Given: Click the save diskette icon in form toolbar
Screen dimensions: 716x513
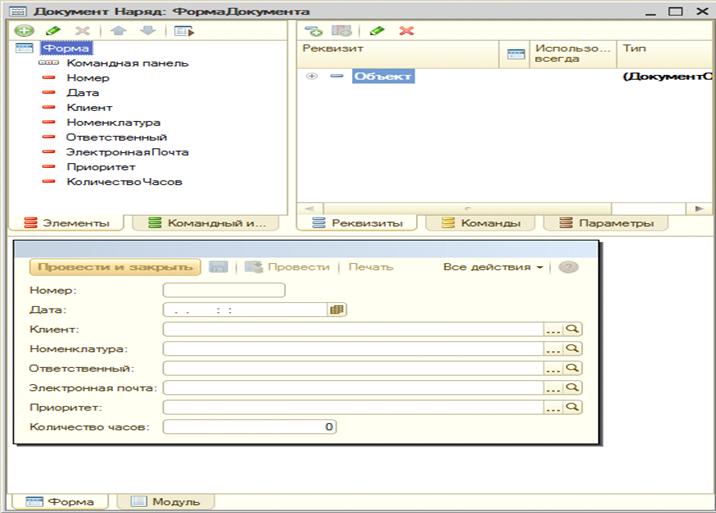Looking at the screenshot, I should (218, 267).
